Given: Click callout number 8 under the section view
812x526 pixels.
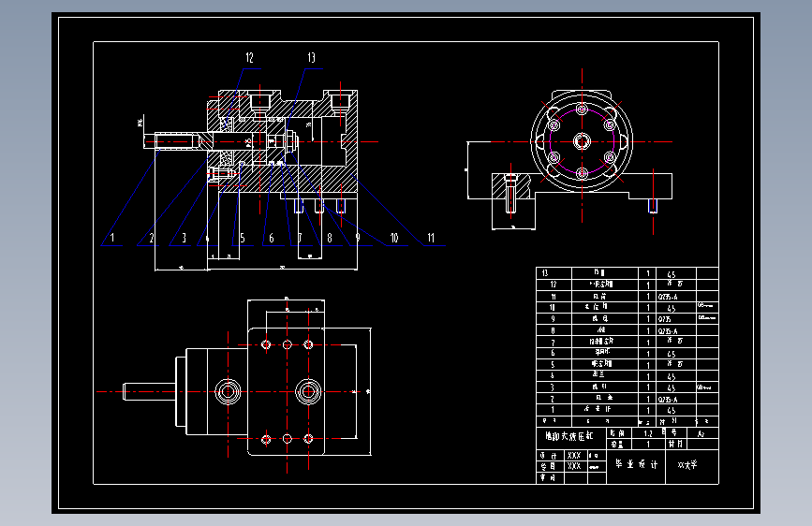Looking at the screenshot, I should [x=330, y=238].
